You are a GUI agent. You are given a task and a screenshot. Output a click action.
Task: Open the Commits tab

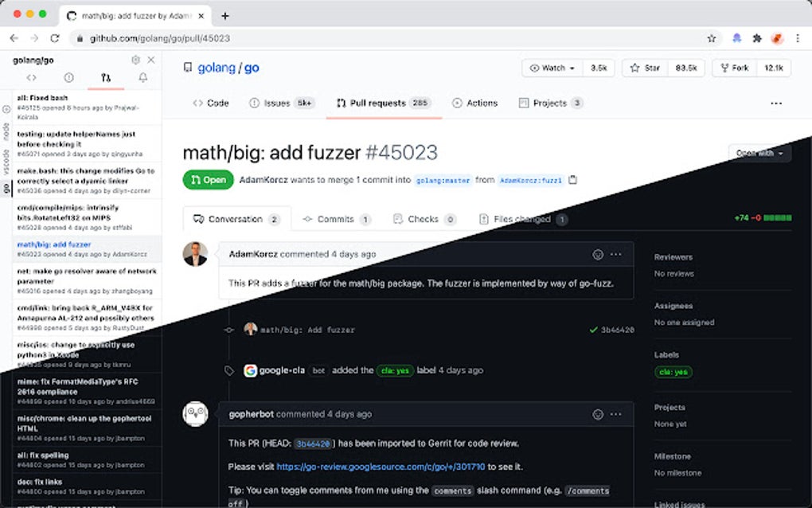337,219
